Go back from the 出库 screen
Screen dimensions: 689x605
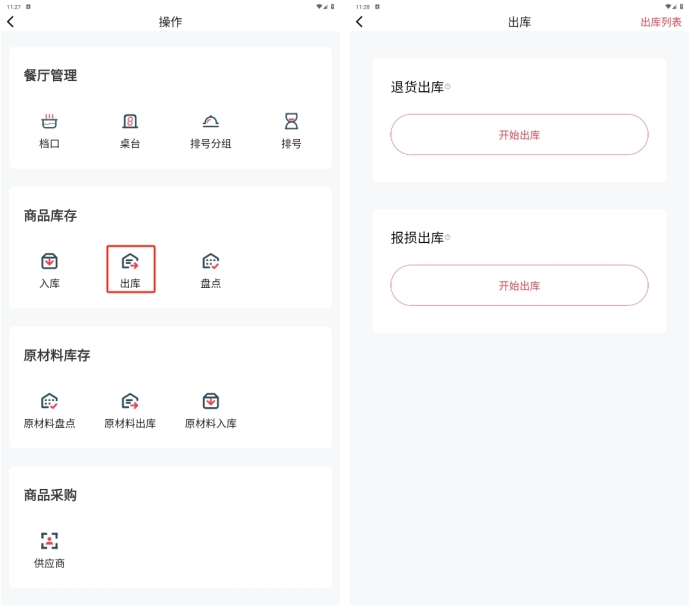coord(359,22)
